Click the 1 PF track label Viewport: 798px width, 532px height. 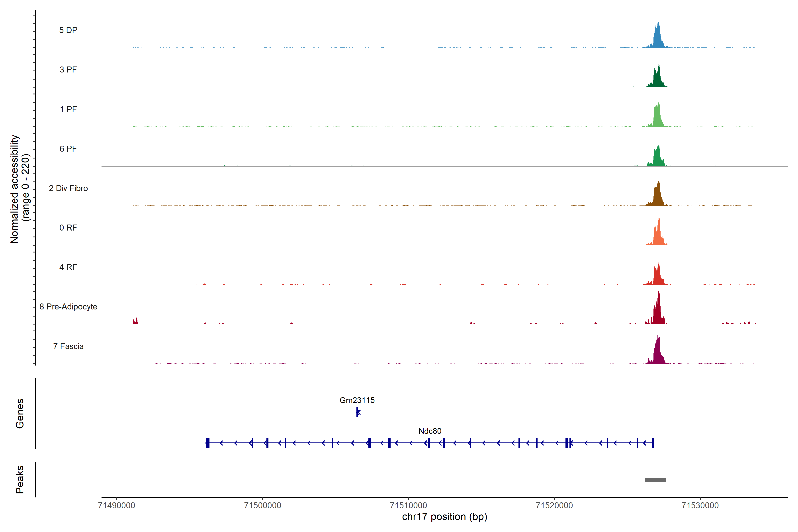pos(68,109)
